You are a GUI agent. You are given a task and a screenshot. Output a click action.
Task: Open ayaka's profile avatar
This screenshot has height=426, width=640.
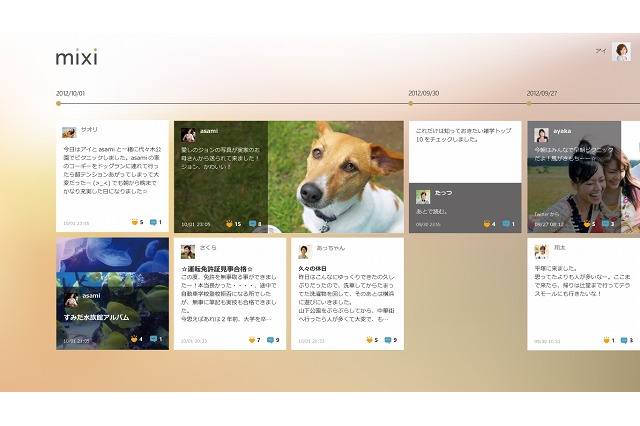coord(541,135)
